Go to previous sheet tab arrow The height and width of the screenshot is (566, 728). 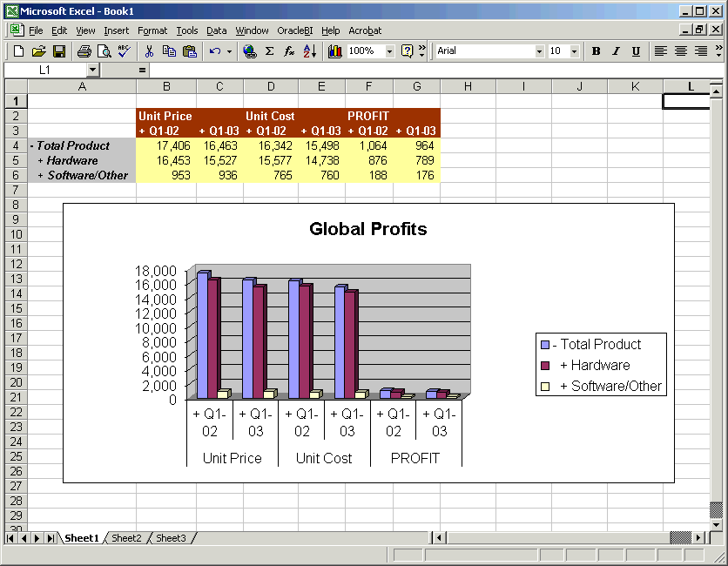[x=24, y=538]
